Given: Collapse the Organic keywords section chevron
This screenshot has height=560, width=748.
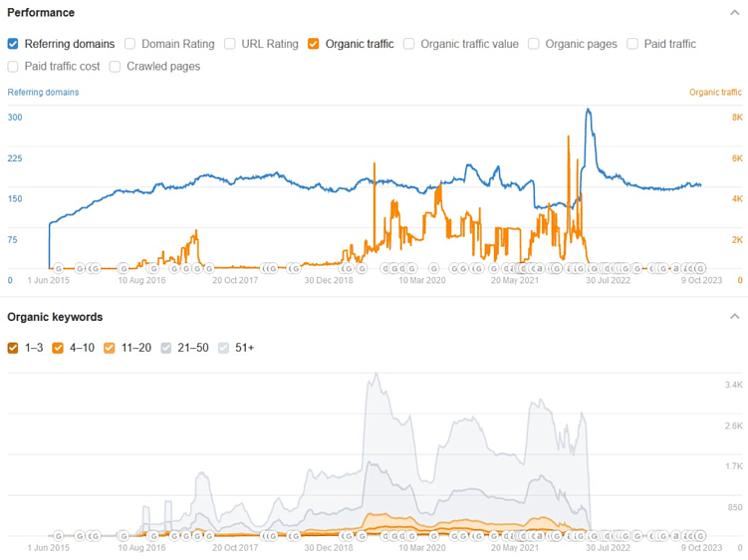Looking at the screenshot, I should 734,317.
